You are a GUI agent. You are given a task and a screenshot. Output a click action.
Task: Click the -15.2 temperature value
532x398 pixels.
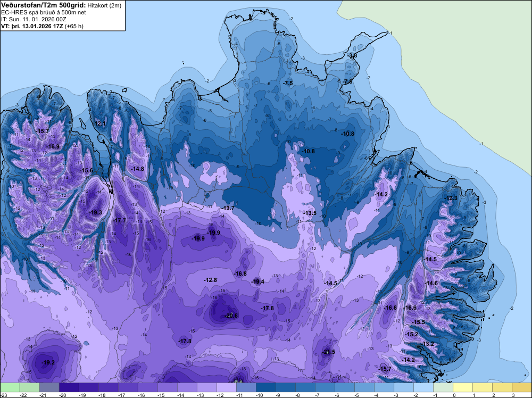[x=412, y=334]
